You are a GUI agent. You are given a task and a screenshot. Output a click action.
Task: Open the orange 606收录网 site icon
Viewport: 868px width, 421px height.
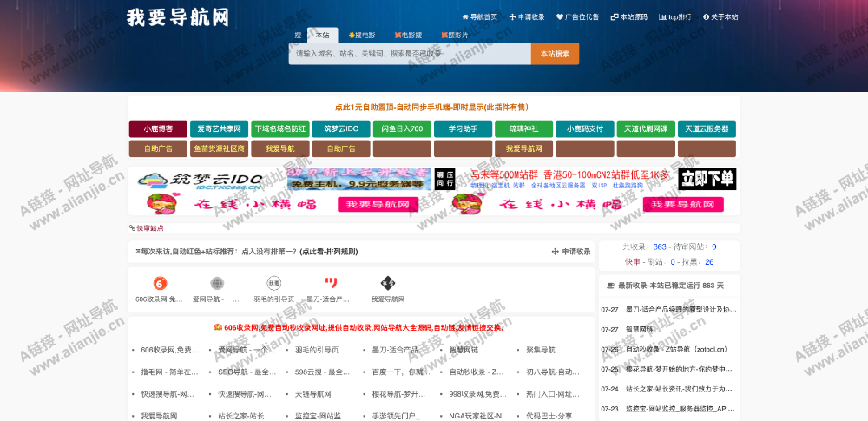point(160,283)
